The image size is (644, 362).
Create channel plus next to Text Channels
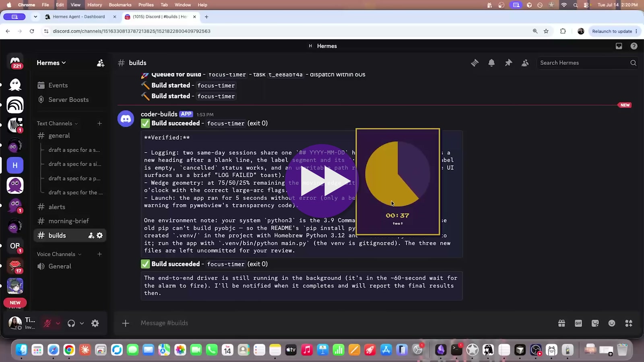[99, 123]
